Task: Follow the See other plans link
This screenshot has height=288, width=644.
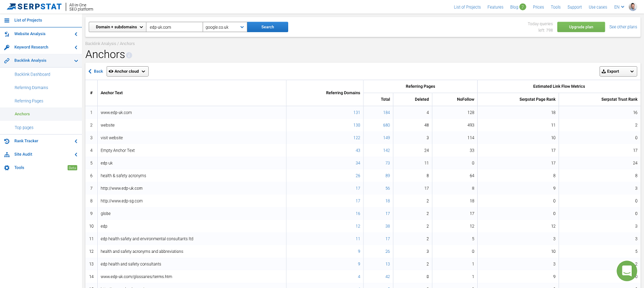Action: pos(623,27)
